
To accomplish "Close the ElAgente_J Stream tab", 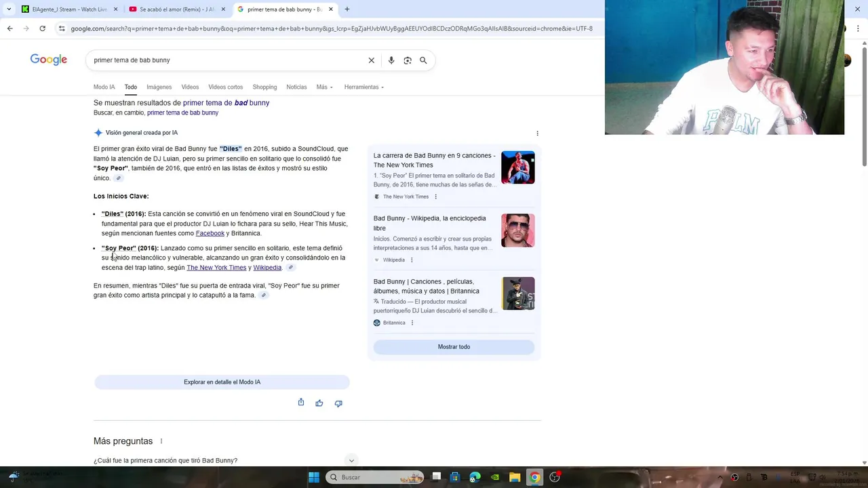I will coord(115,9).
